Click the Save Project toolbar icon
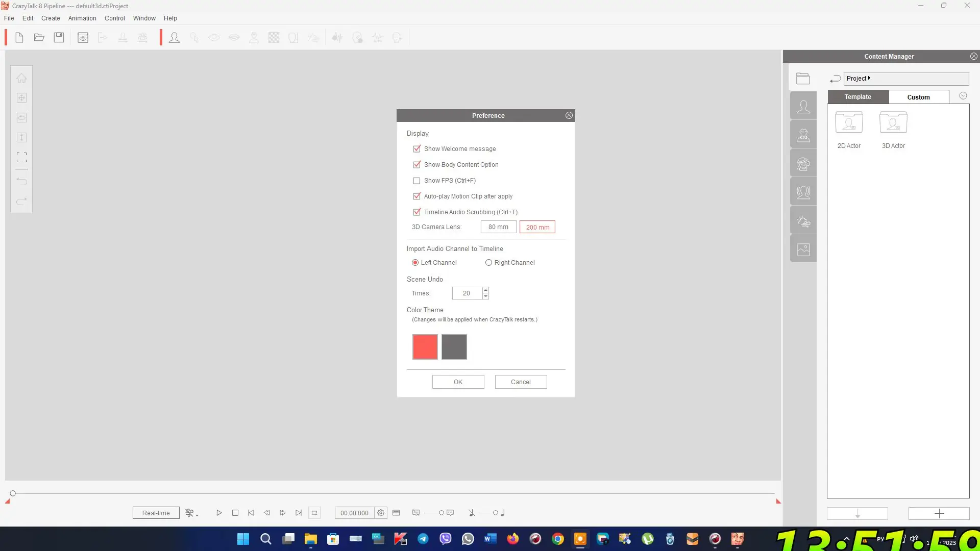The width and height of the screenshot is (980, 551). point(59,37)
